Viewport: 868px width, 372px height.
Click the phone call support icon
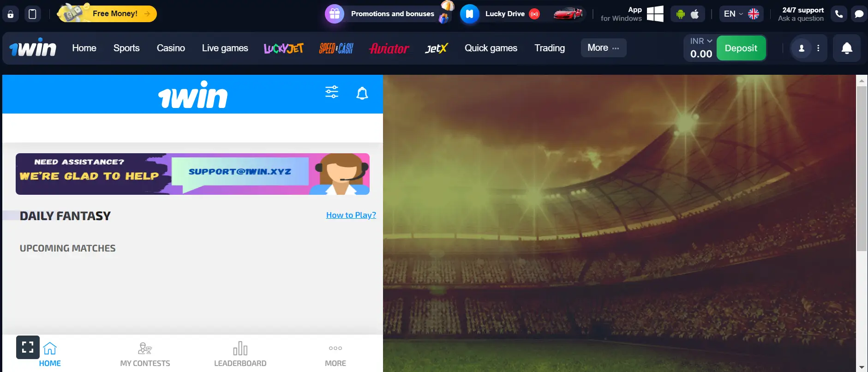click(839, 14)
